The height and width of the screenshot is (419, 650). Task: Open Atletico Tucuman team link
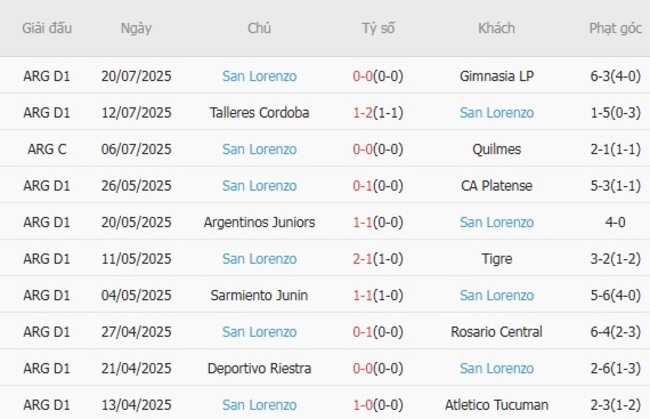coord(496,405)
